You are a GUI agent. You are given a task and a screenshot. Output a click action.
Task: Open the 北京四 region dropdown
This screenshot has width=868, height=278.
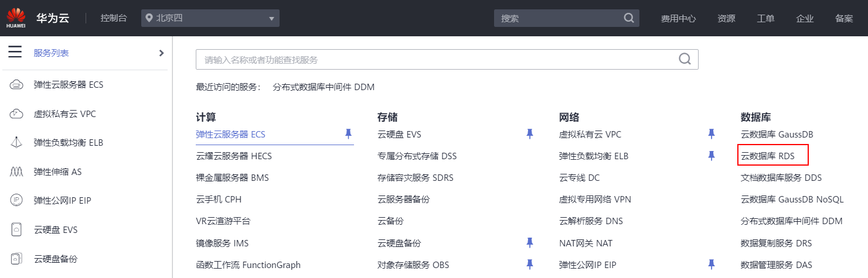point(210,18)
